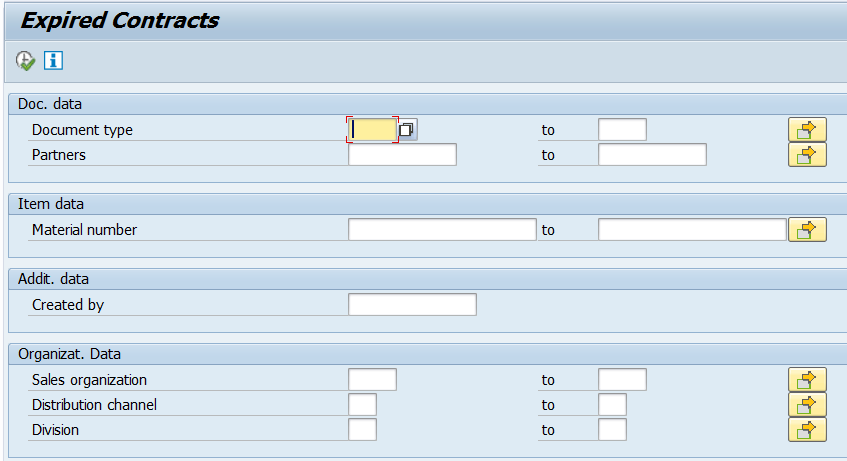Open multiple selection for Partners
The height and width of the screenshot is (461, 847).
tap(807, 155)
